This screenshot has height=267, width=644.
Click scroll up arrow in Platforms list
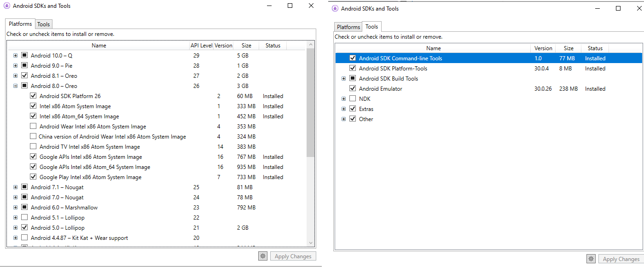click(311, 45)
